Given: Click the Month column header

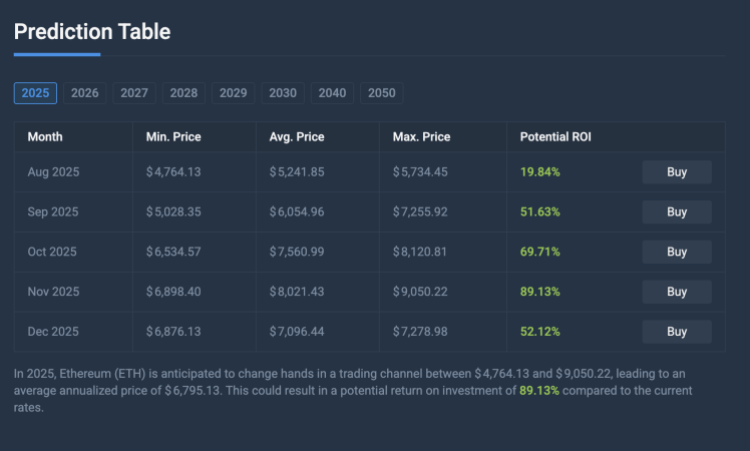Looking at the screenshot, I should pyautogui.click(x=45, y=137).
